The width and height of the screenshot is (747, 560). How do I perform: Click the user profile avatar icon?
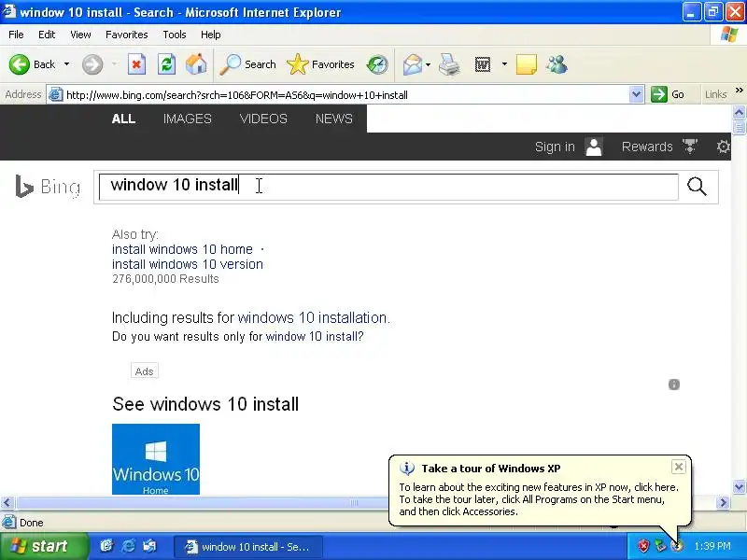[x=594, y=147]
